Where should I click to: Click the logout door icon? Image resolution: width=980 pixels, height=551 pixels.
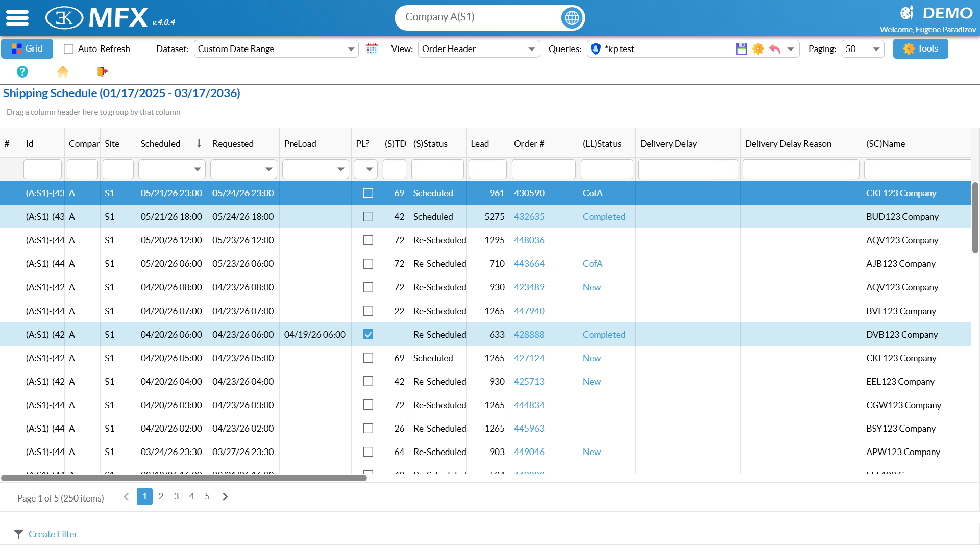click(x=103, y=71)
